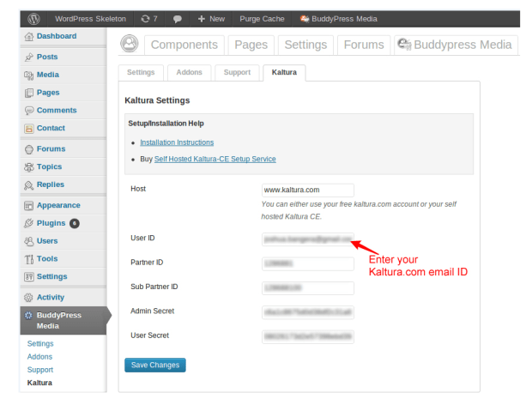The width and height of the screenshot is (532, 399).
Task: Open Self Hosted Kaltura-CE Setup Service link
Action: (x=215, y=159)
